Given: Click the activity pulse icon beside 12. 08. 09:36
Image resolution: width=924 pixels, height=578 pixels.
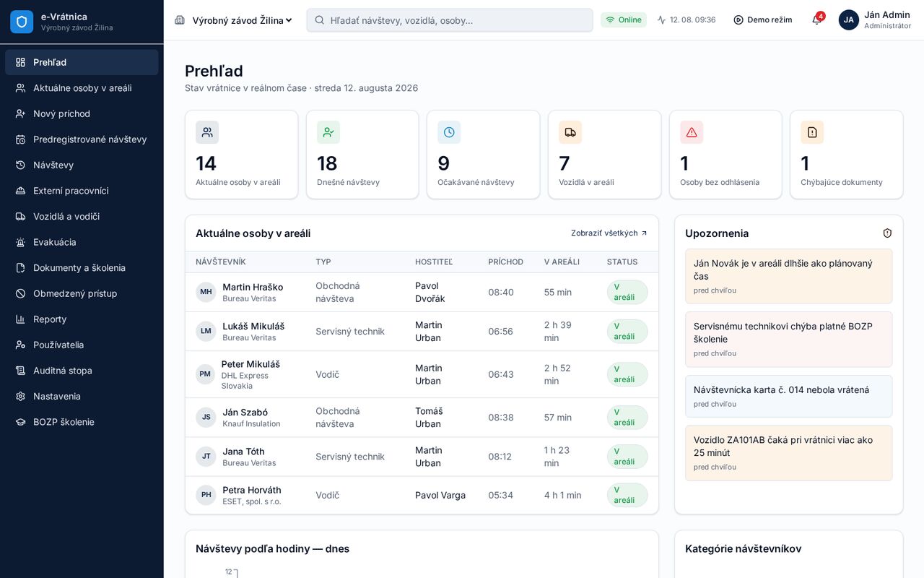Looking at the screenshot, I should (661, 20).
